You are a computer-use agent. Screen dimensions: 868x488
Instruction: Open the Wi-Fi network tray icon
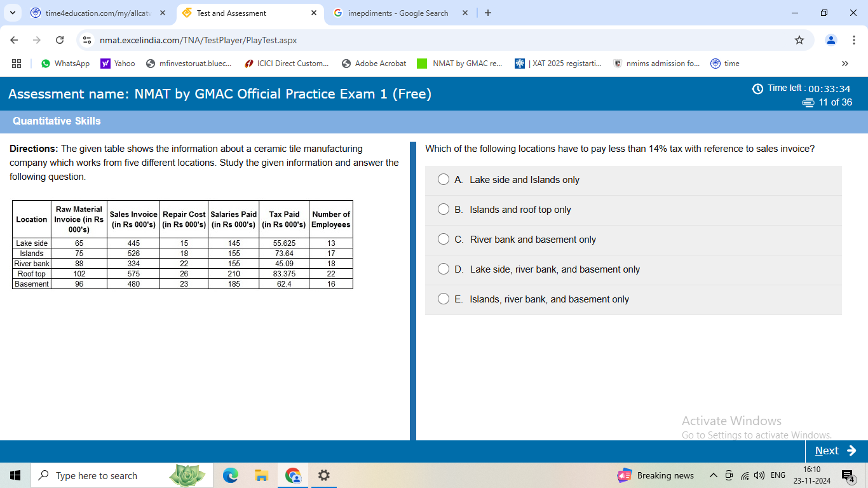[x=745, y=475]
